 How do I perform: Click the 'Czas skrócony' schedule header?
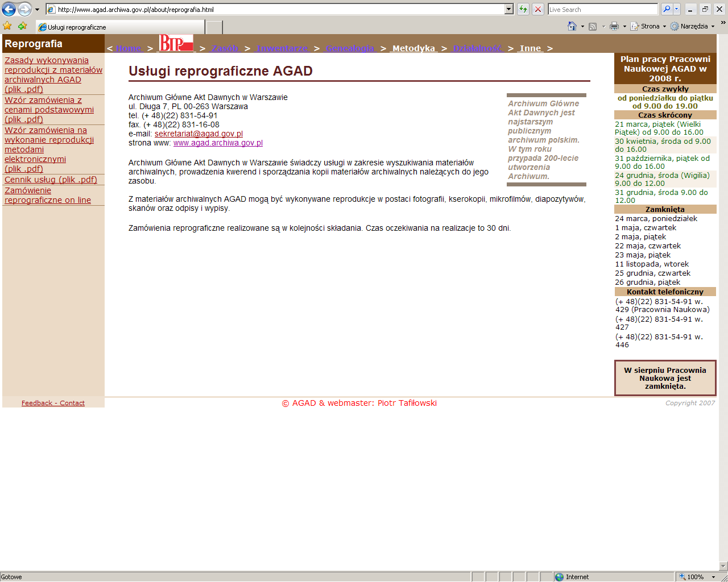(665, 115)
